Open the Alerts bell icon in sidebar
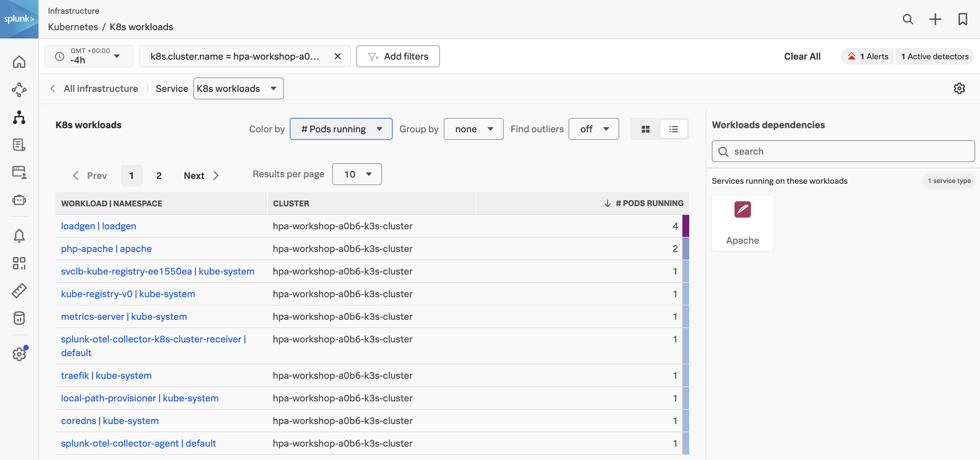The image size is (980, 460). 19,236
